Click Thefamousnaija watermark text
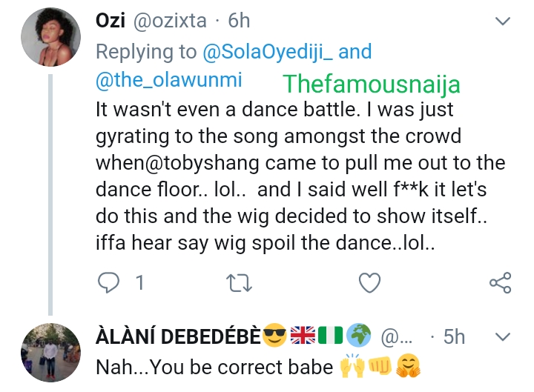Screen dimensions: 534x392 (372, 84)
